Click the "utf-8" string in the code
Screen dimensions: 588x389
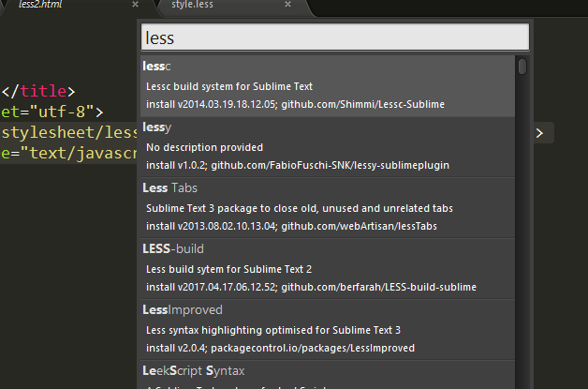(x=62, y=112)
